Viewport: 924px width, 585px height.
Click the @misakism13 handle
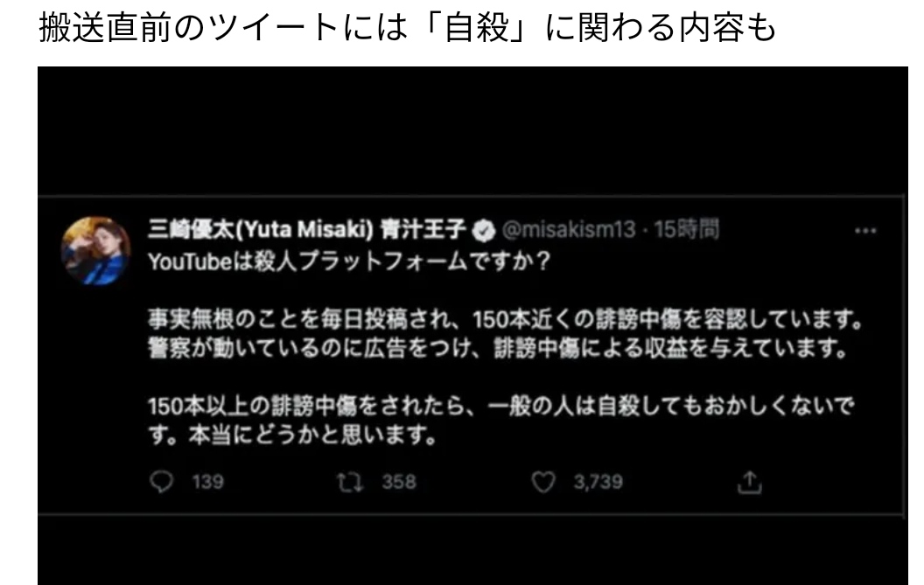click(569, 230)
